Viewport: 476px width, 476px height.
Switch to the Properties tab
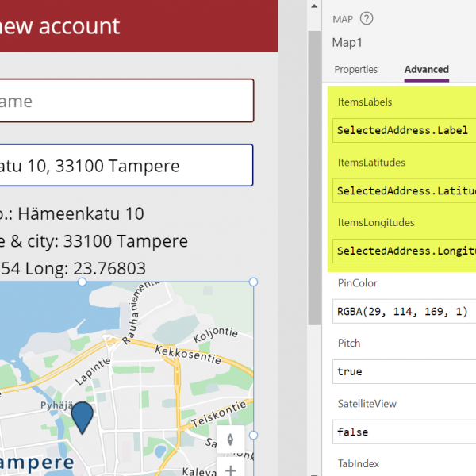click(355, 70)
